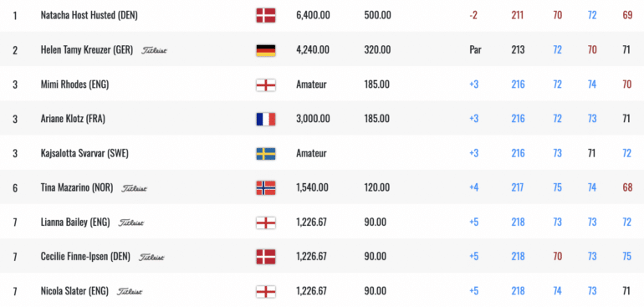
Task: Open Kajsalotta Svarvar (SWE) player entry
Action: (x=84, y=153)
